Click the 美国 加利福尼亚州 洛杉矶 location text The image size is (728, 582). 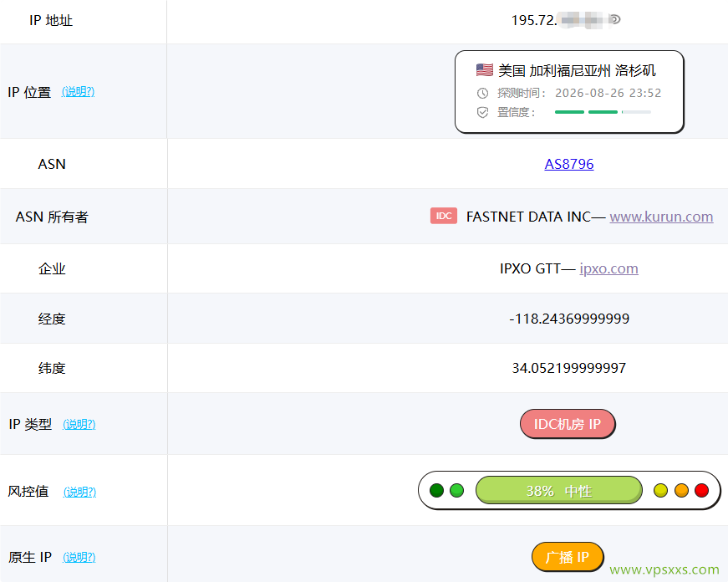click(x=577, y=70)
